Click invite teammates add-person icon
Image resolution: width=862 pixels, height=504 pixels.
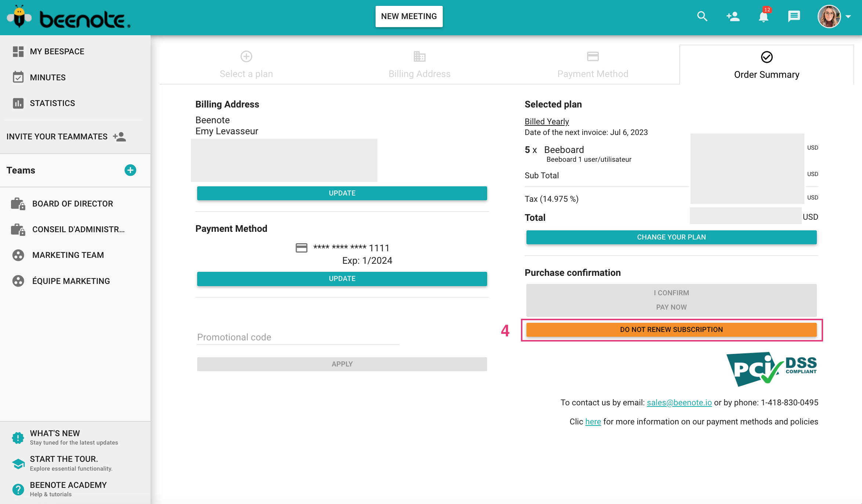[119, 137]
